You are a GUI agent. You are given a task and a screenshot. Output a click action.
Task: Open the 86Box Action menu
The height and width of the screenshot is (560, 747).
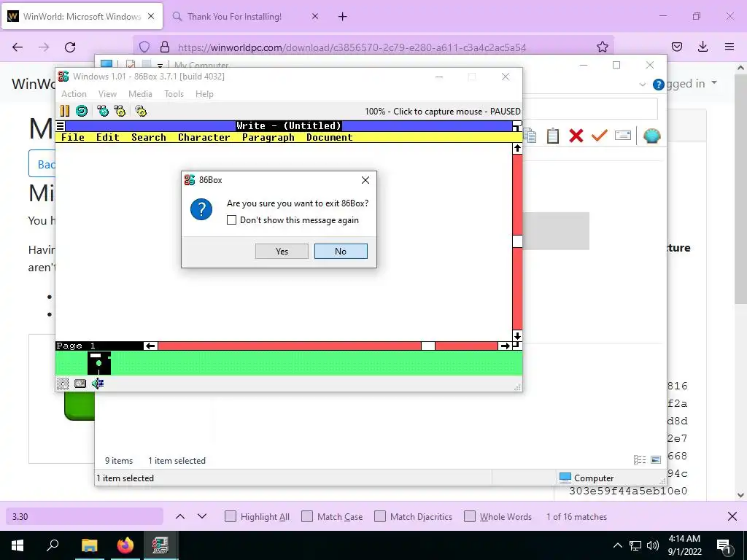[x=74, y=94]
